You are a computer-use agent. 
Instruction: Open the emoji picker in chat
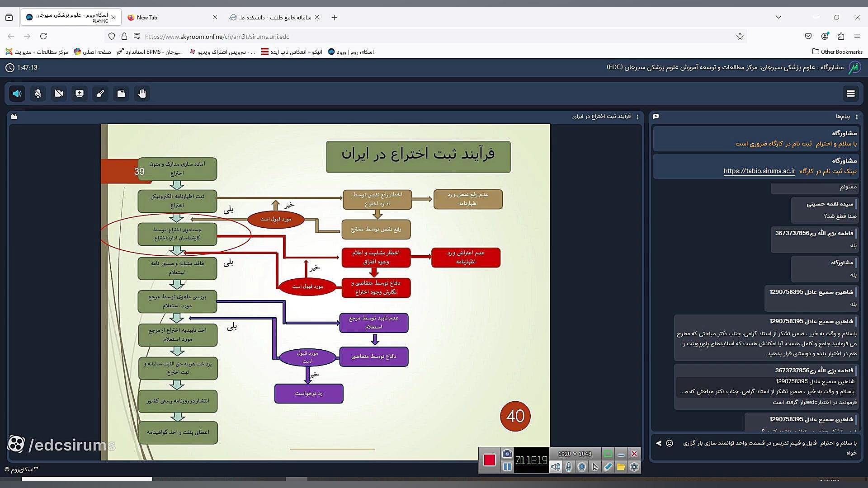click(670, 443)
